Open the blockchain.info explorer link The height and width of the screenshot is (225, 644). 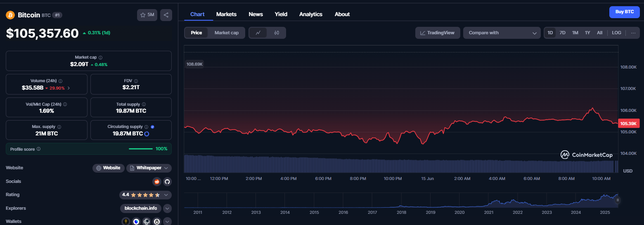pos(141,208)
